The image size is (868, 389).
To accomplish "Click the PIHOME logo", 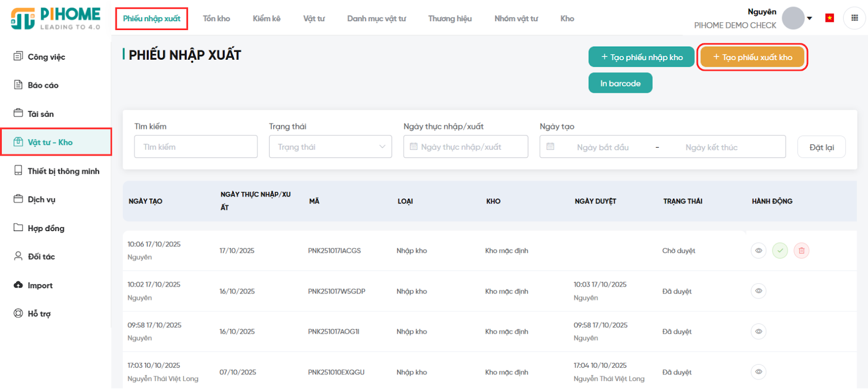I will point(55,18).
